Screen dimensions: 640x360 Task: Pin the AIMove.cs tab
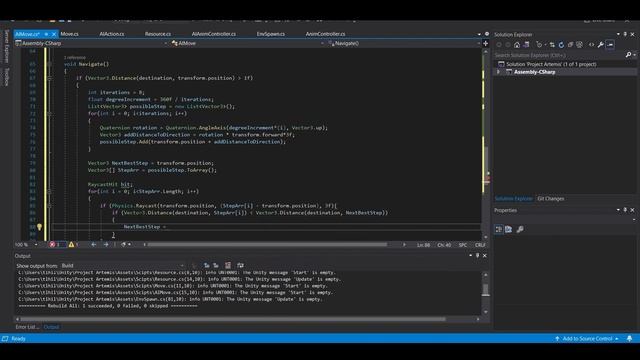tap(47, 34)
